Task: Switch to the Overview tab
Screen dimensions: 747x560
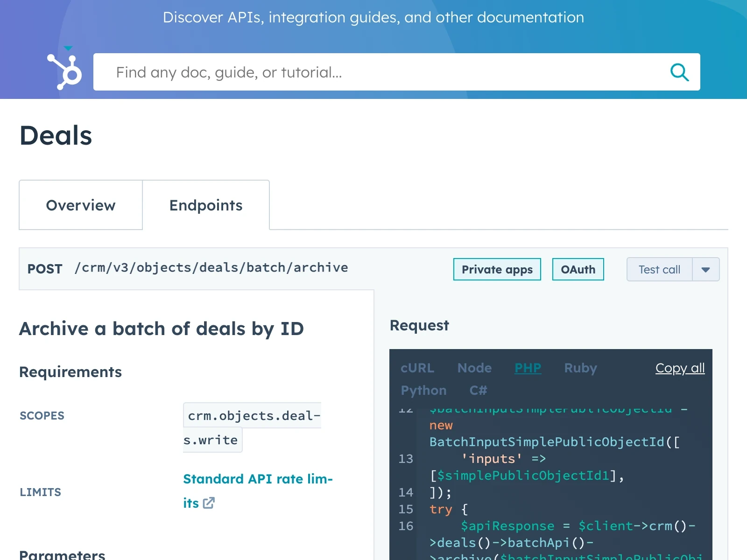Action: point(81,205)
